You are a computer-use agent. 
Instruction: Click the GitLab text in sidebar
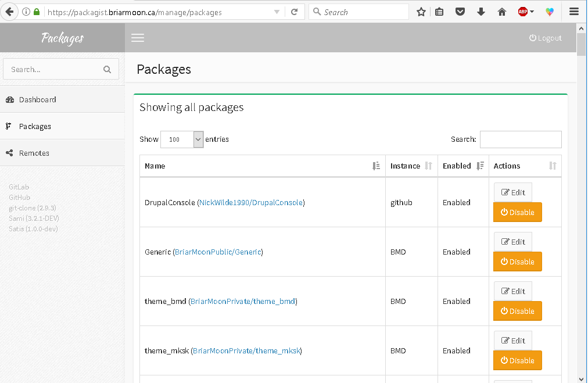19,187
